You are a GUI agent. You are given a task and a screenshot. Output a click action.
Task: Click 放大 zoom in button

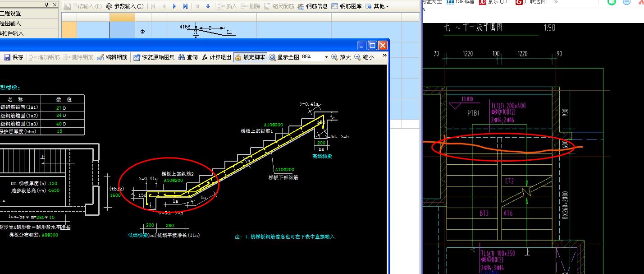[x=341, y=57]
